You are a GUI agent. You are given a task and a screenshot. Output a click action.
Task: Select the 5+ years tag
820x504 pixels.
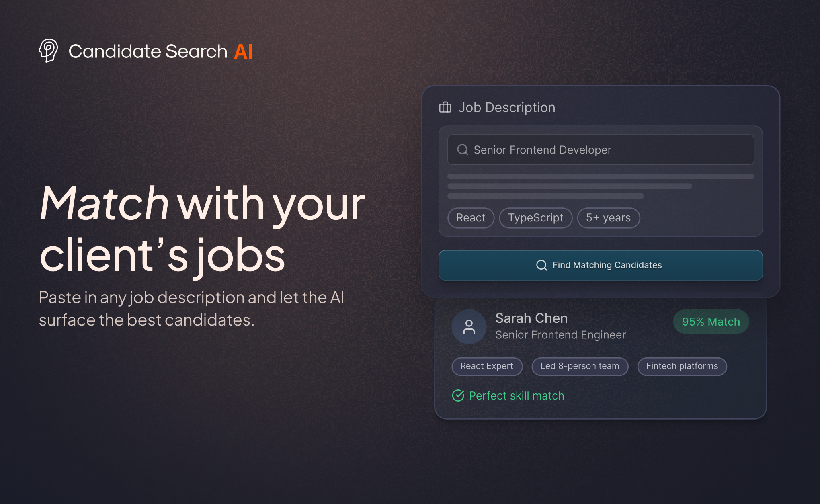tap(608, 218)
